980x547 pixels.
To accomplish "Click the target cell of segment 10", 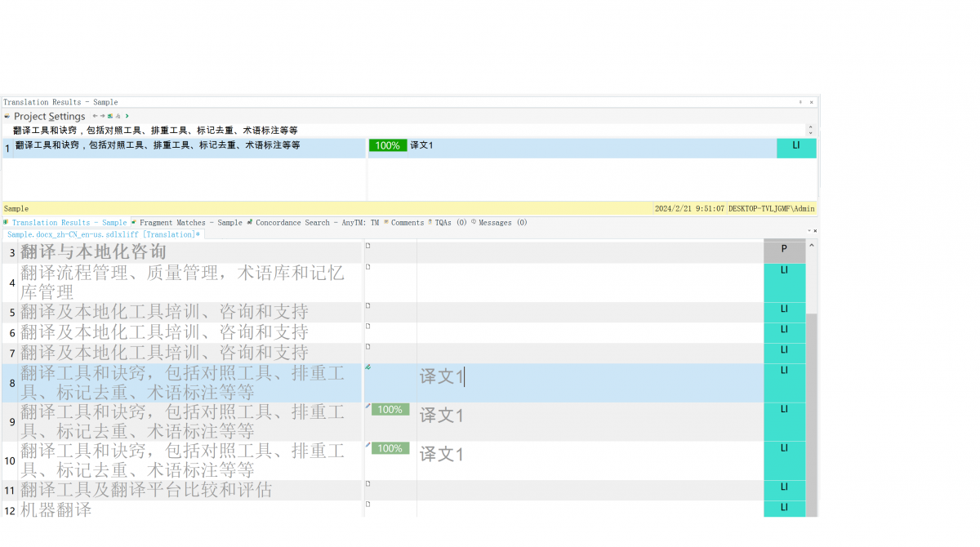I will click(588, 455).
